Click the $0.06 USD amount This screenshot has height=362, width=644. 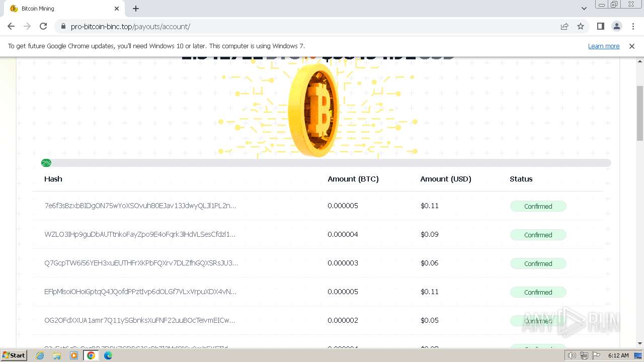[430, 263]
